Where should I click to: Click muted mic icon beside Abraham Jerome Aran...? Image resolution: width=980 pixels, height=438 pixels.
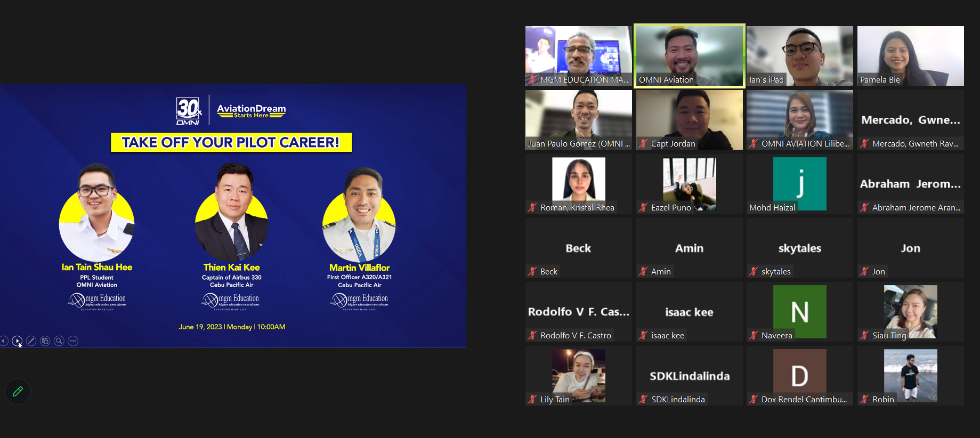tap(864, 208)
